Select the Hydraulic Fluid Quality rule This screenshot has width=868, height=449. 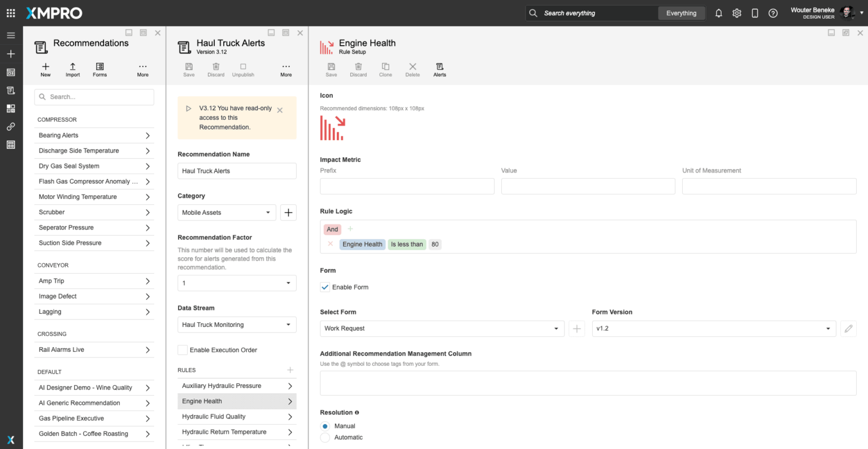coord(236,417)
